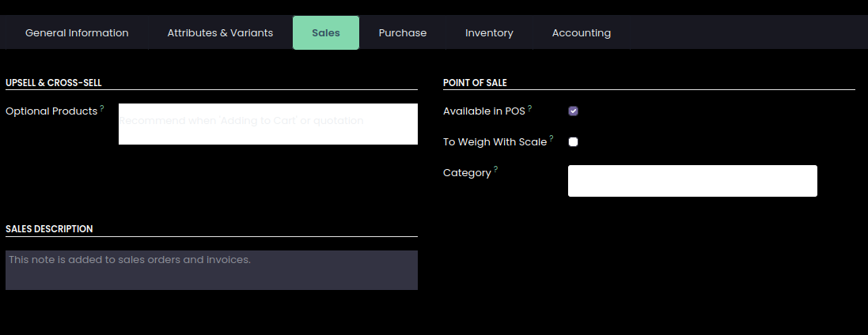Click help icon next to Optional Products
Viewport: 868px width, 335px height.
102,108
